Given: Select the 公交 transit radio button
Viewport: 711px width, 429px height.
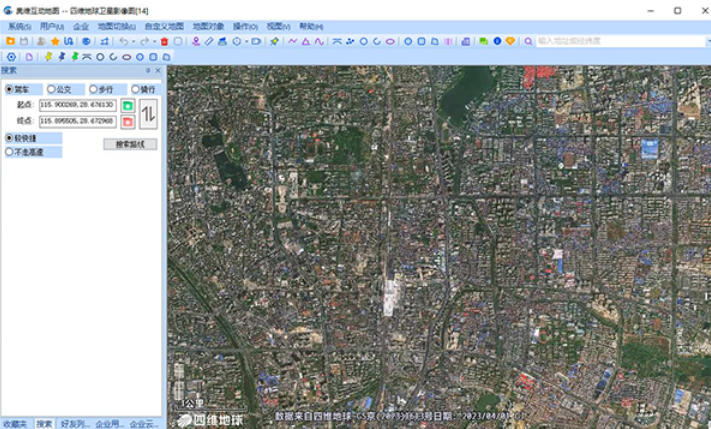Looking at the screenshot, I should (52, 90).
